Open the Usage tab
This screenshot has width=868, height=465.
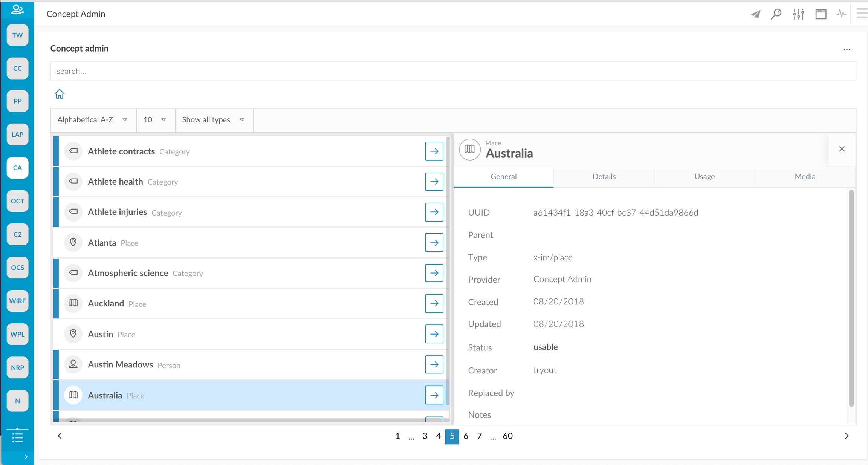pos(704,177)
